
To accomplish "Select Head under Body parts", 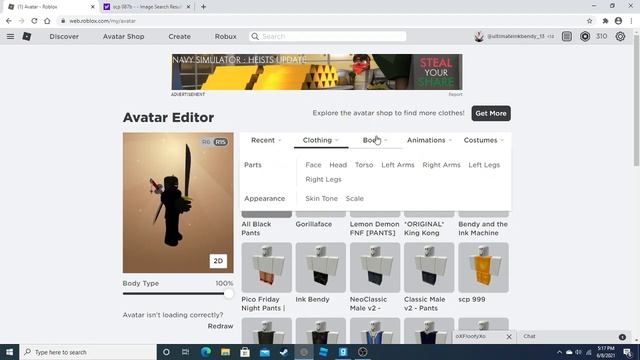I will (338, 165).
